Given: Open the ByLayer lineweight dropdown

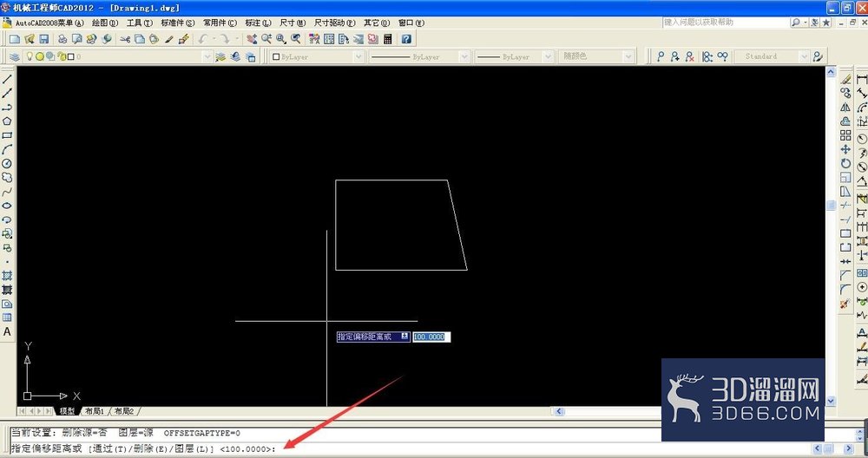Looking at the screenshot, I should (548, 56).
